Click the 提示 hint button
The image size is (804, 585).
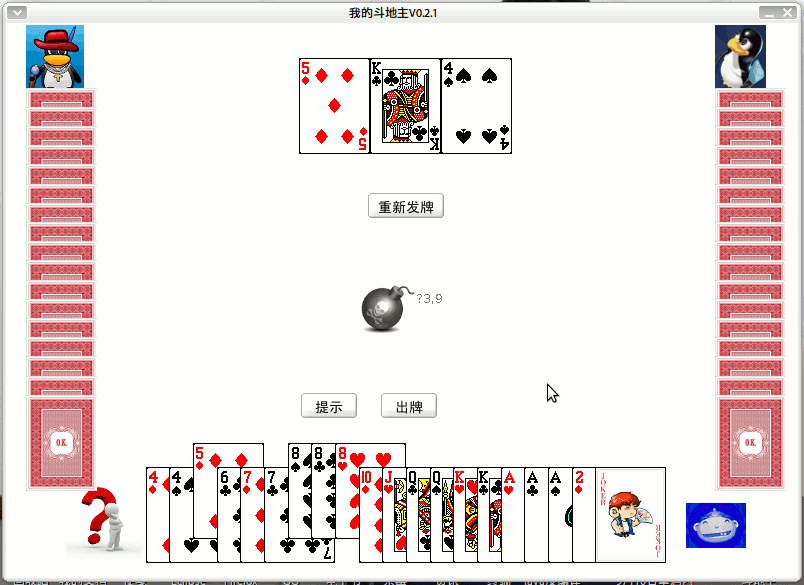coord(329,406)
